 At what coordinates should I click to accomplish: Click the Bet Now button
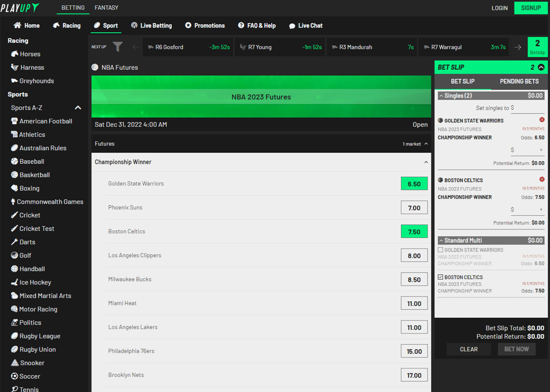tap(517, 349)
